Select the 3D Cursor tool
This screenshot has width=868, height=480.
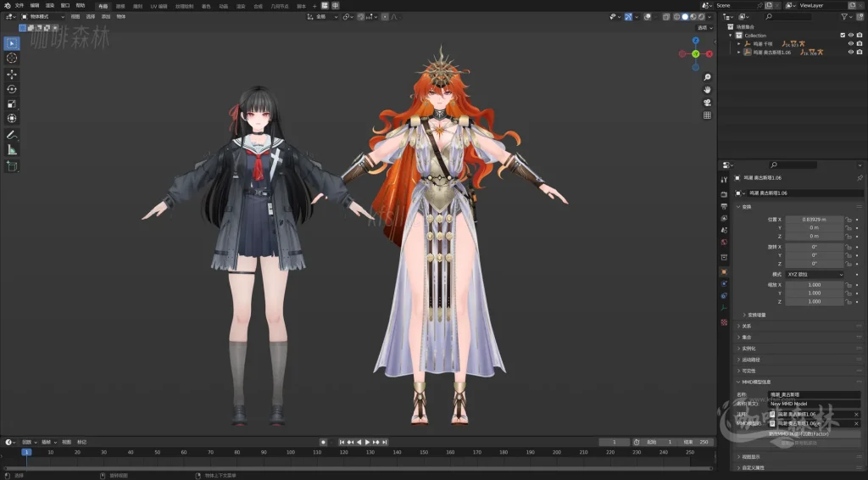pyautogui.click(x=12, y=59)
